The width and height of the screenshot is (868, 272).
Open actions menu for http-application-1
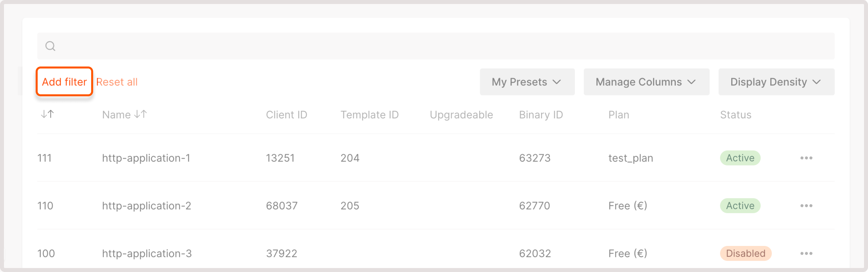coord(806,158)
